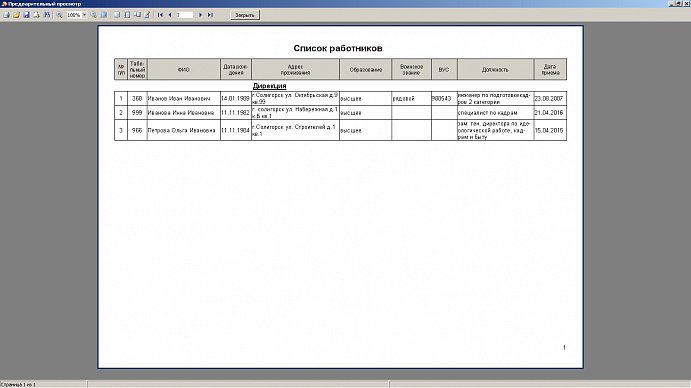Jump to the last page
This screenshot has height=388, width=691.
210,15
